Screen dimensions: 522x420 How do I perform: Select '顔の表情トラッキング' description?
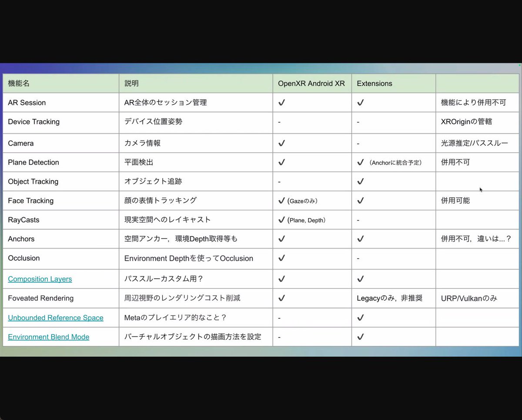pos(161,201)
